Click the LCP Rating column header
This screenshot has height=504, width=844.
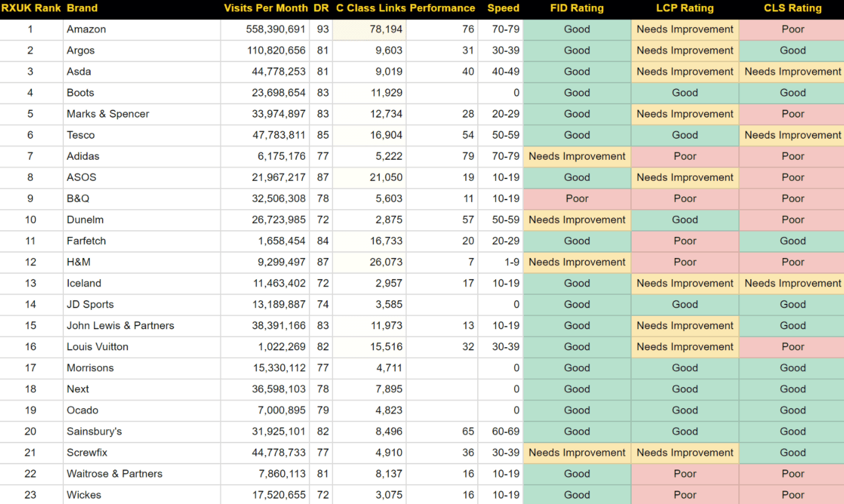click(685, 8)
